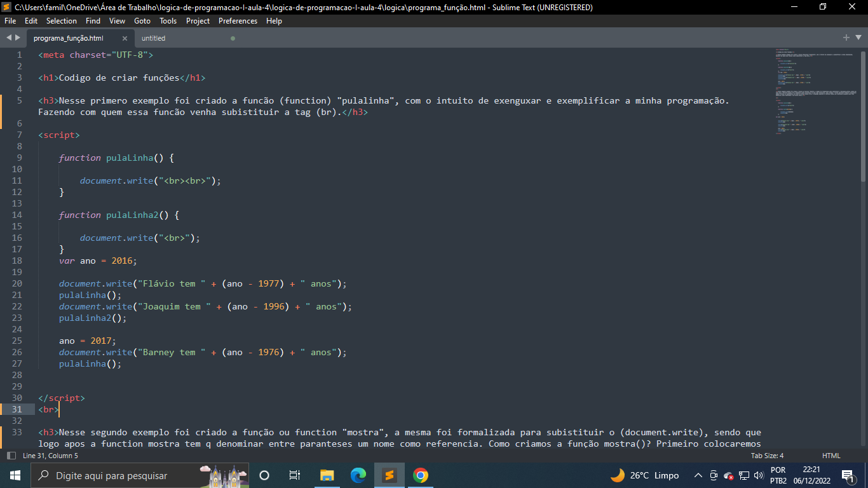Open the volume speaker tray icon

[x=758, y=475]
